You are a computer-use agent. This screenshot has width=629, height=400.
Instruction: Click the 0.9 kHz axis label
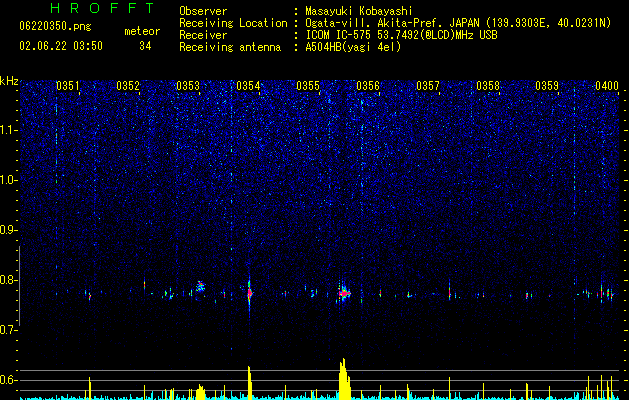click(9, 230)
